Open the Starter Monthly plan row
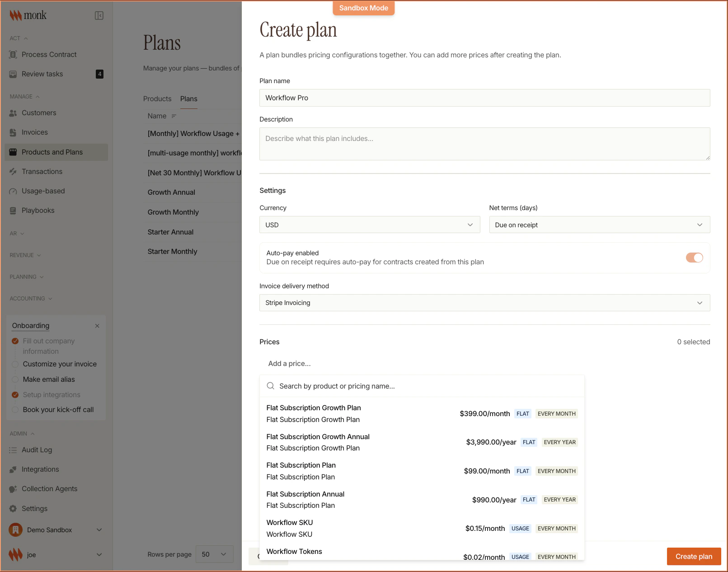The image size is (728, 572). pos(193,252)
